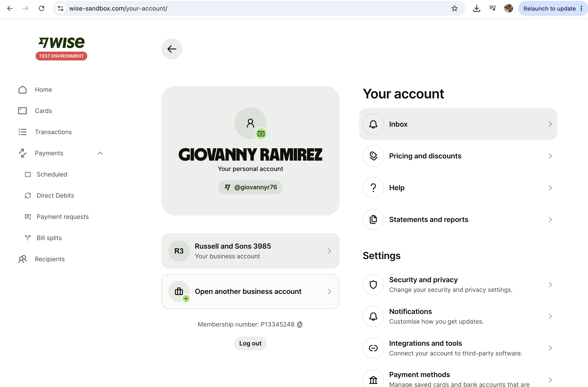This screenshot has height=387, width=588.
Task: Click the Wise logo
Action: tap(61, 42)
